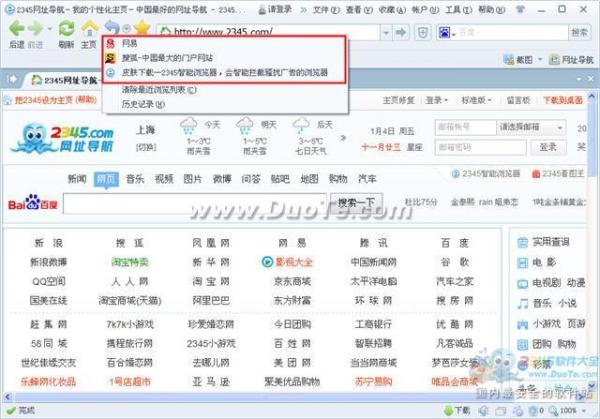
Task: Open the 下载到桌面 link
Action: click(563, 100)
